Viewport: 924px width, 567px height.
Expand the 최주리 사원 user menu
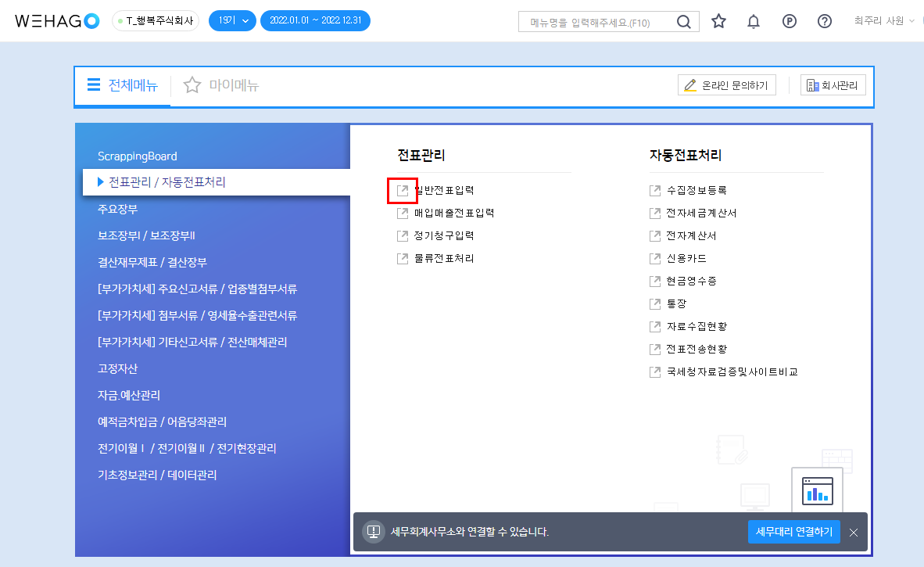coord(884,21)
